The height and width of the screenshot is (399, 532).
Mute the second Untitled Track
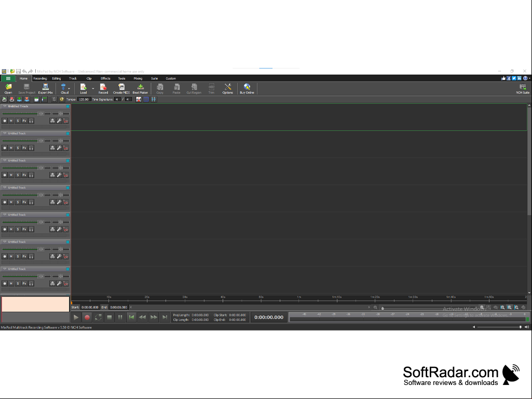[11, 148]
